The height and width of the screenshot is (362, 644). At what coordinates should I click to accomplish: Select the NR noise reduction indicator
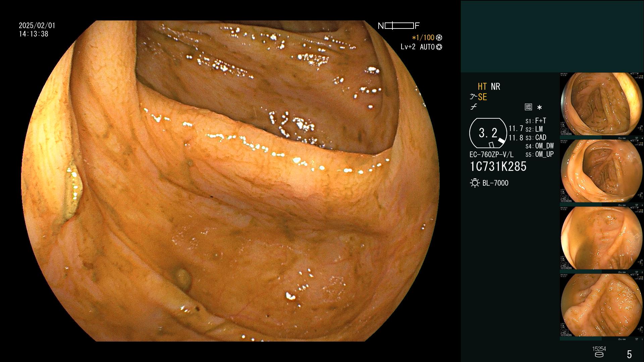pos(495,86)
